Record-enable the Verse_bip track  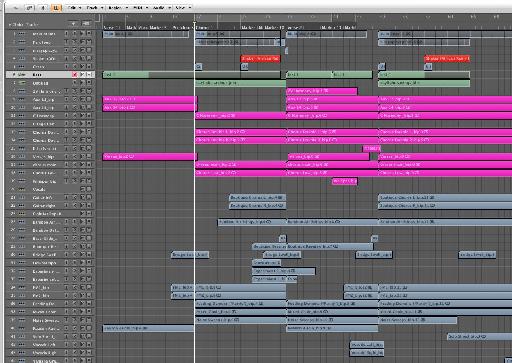tap(74, 157)
